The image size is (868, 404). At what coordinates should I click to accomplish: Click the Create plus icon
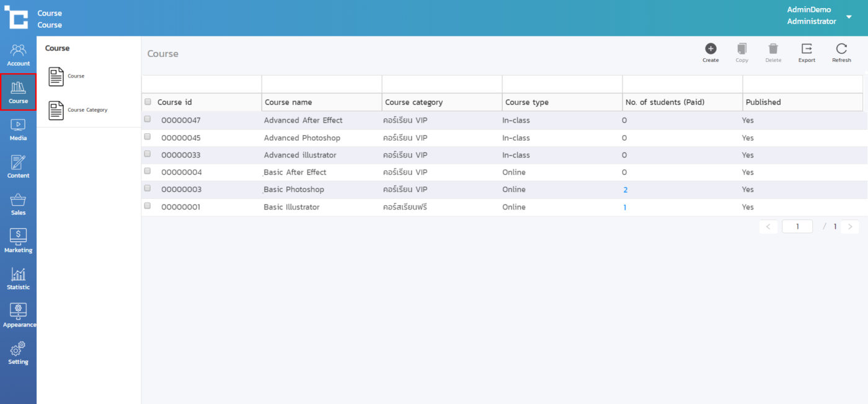pyautogui.click(x=711, y=50)
